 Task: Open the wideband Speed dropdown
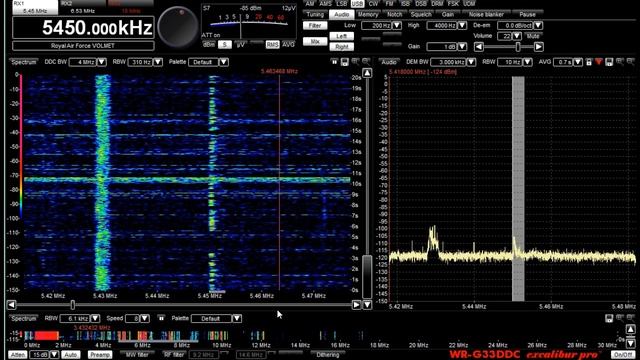[144, 318]
